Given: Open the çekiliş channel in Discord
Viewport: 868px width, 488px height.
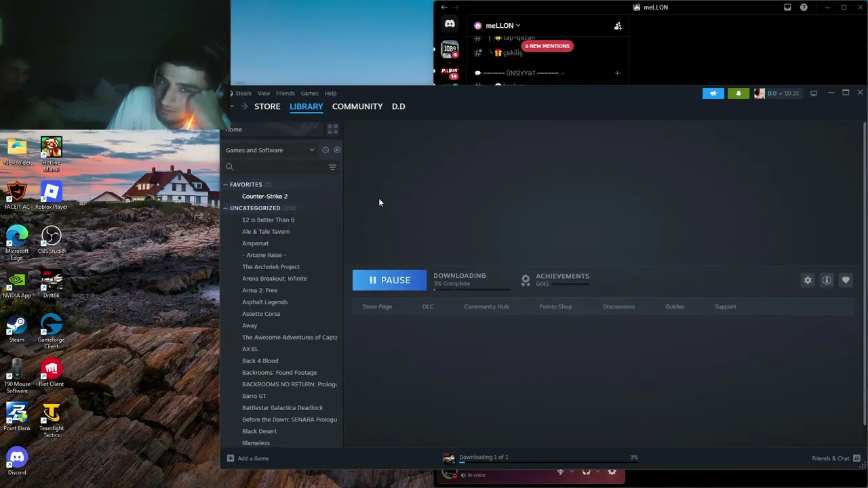Looking at the screenshot, I should (x=509, y=53).
